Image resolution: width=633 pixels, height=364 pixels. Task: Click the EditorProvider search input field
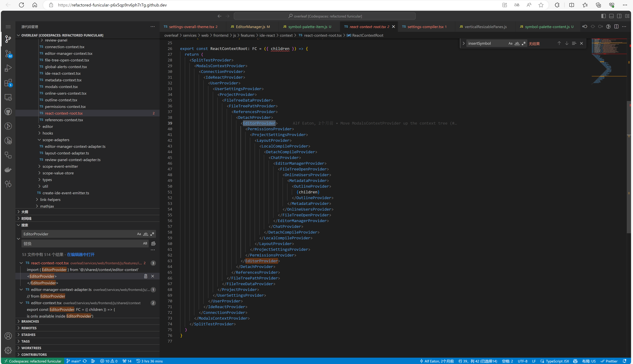click(x=79, y=234)
